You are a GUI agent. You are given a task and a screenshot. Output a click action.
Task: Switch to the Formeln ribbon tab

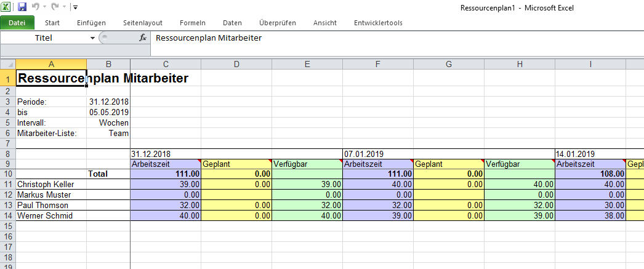pyautogui.click(x=193, y=23)
